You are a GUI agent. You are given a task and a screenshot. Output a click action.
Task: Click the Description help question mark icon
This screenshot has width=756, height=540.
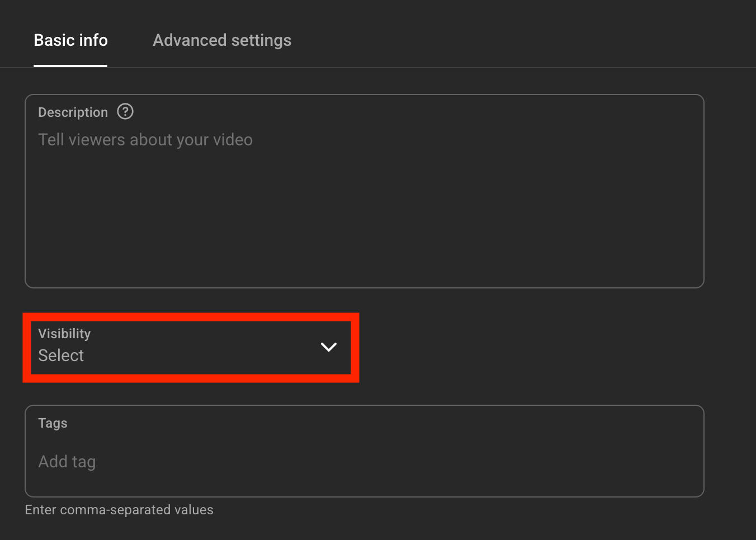tap(125, 112)
